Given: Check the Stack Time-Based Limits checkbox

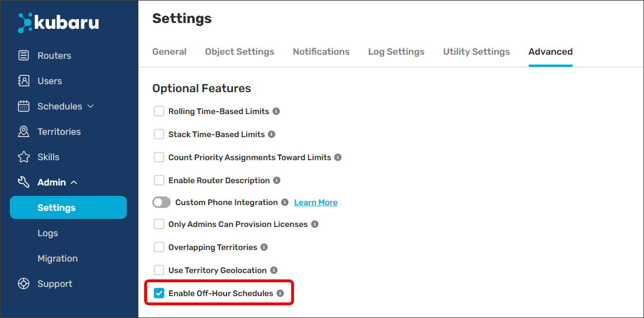Looking at the screenshot, I should click(x=159, y=134).
